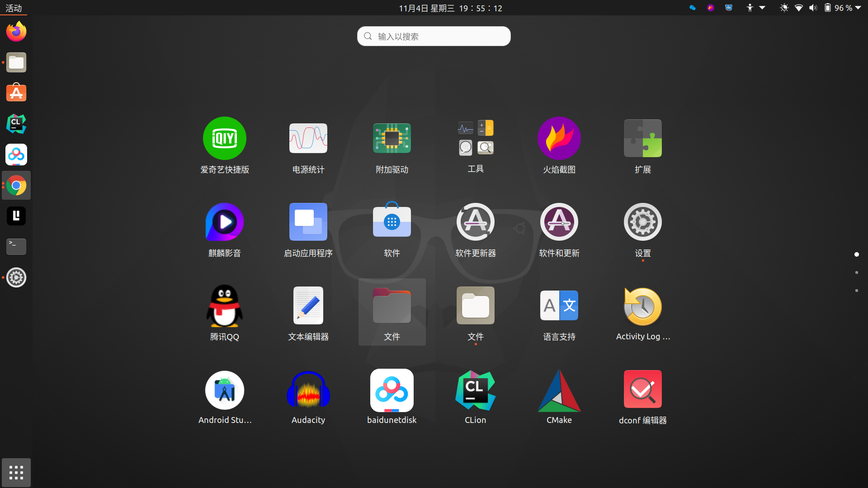Toggle the Show Applications grid button
Screen dimensions: 868x488
[x=16, y=473]
